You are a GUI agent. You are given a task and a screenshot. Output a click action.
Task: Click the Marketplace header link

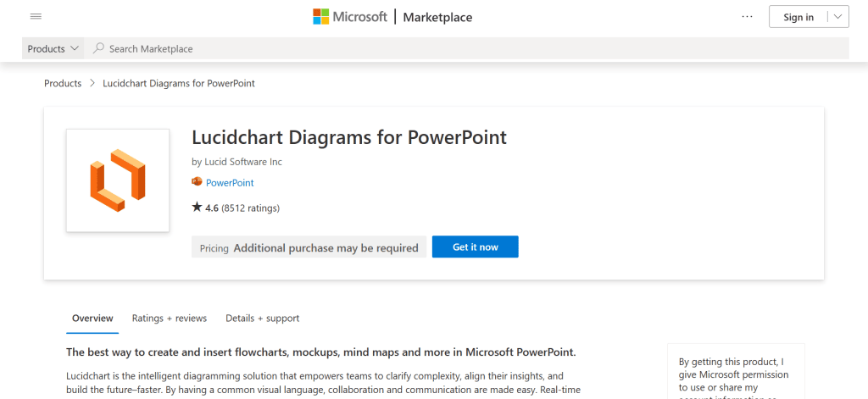[x=437, y=17]
